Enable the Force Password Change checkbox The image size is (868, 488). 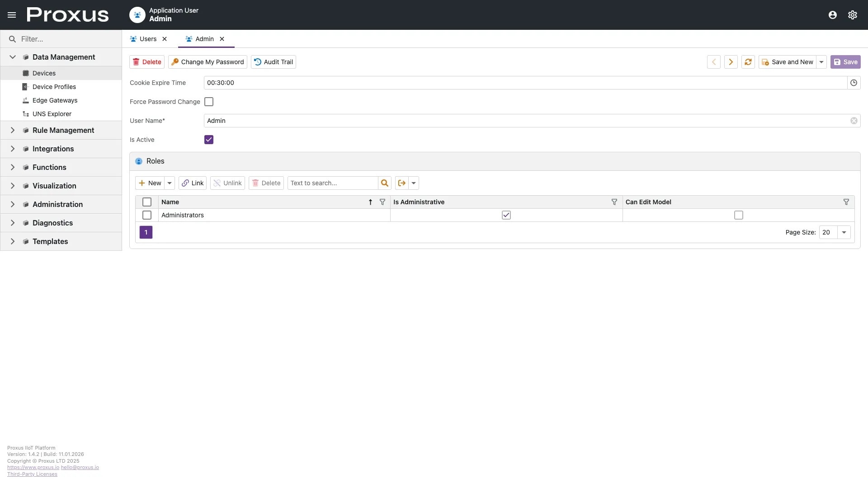point(209,102)
